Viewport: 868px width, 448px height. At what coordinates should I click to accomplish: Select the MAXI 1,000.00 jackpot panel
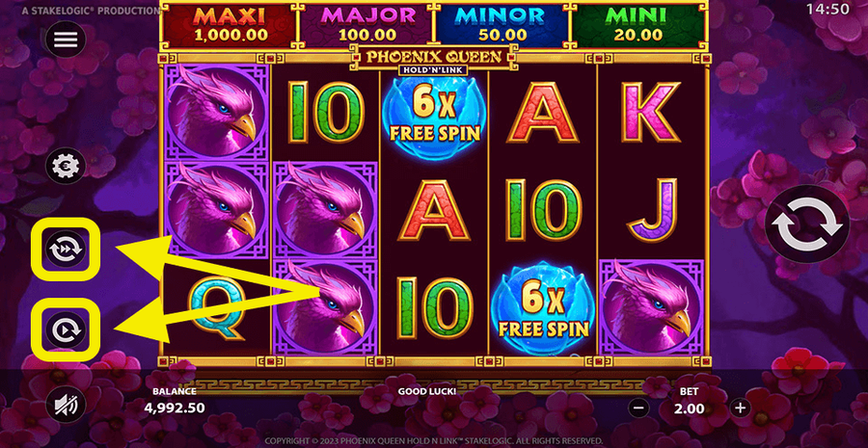230,25
